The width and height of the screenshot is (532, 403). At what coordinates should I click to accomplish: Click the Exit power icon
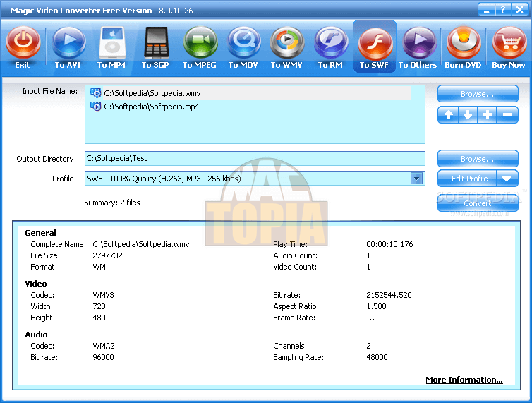coord(23,43)
